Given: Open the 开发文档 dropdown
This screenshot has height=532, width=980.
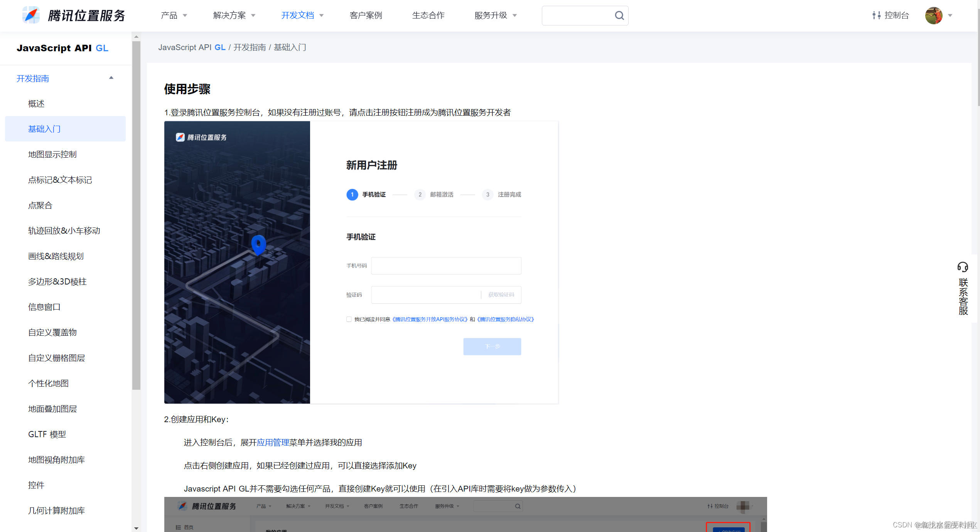Looking at the screenshot, I should tap(302, 15).
